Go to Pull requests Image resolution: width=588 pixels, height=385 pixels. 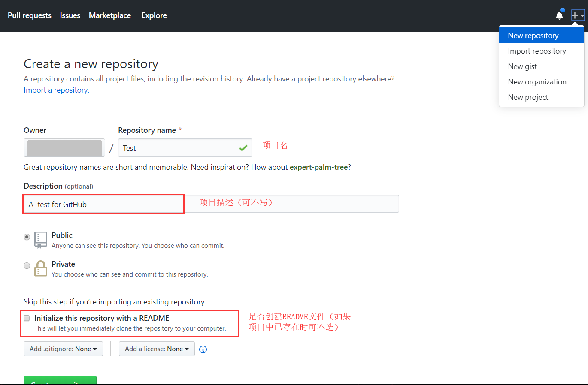point(30,15)
